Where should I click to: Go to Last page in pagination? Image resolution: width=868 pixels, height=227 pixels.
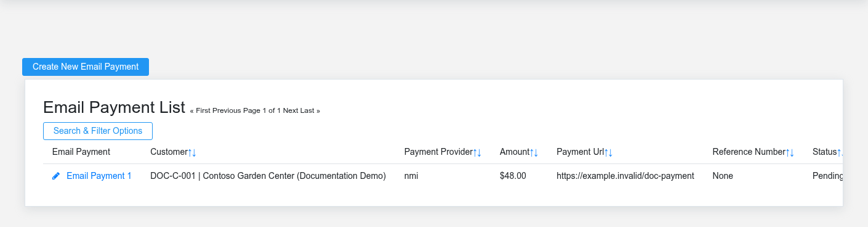coord(310,111)
